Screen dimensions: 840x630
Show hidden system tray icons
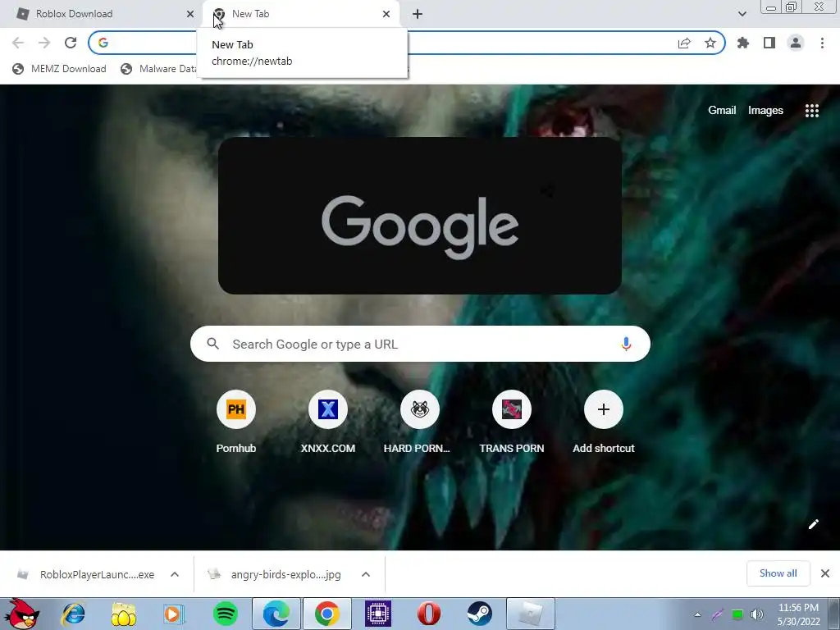[x=697, y=614]
